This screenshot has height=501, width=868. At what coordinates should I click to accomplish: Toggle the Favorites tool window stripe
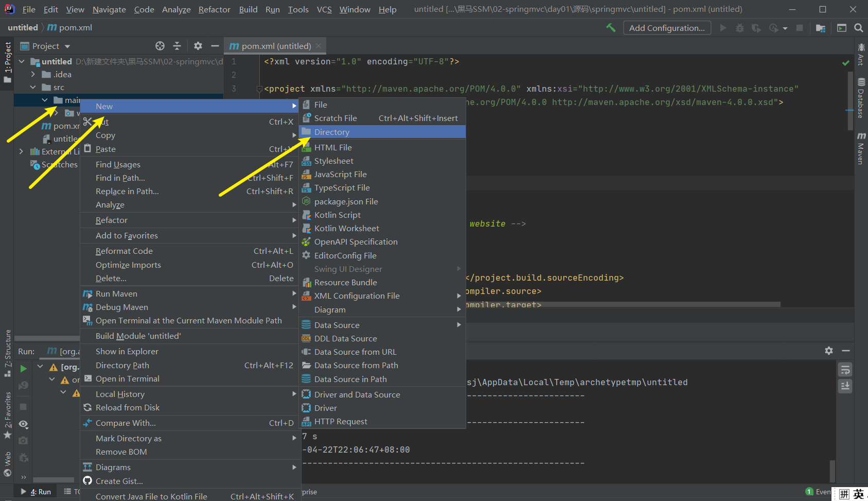click(x=7, y=416)
